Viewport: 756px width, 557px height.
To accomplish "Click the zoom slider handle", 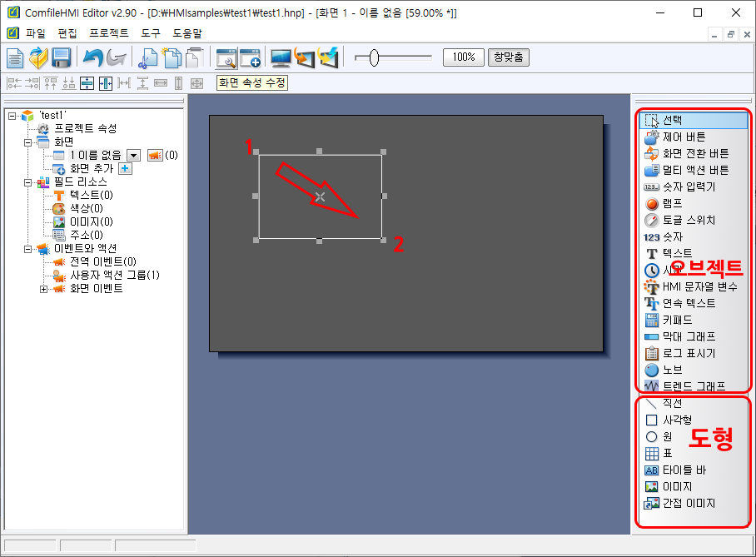I will [374, 57].
